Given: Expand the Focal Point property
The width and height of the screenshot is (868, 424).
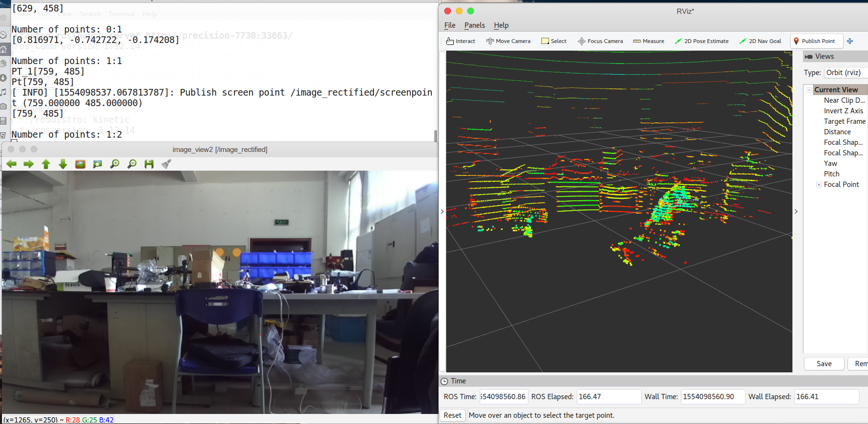Looking at the screenshot, I should click(x=819, y=185).
